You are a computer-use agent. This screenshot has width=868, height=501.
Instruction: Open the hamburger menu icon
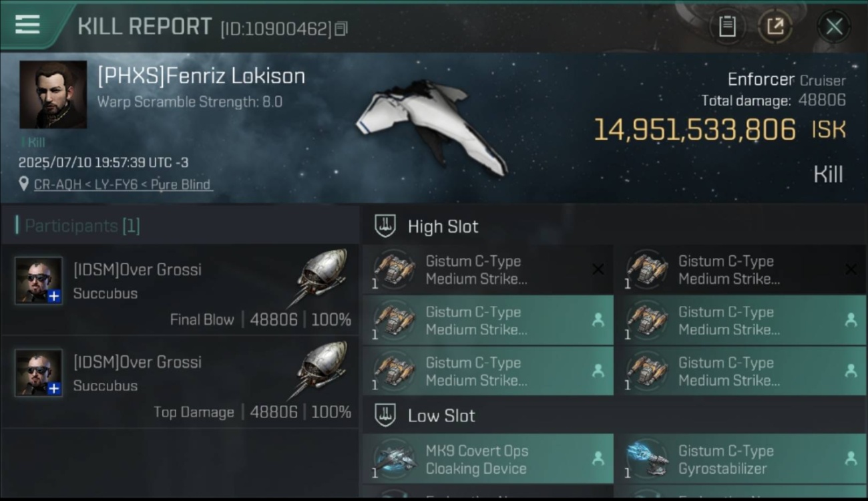coord(27,24)
